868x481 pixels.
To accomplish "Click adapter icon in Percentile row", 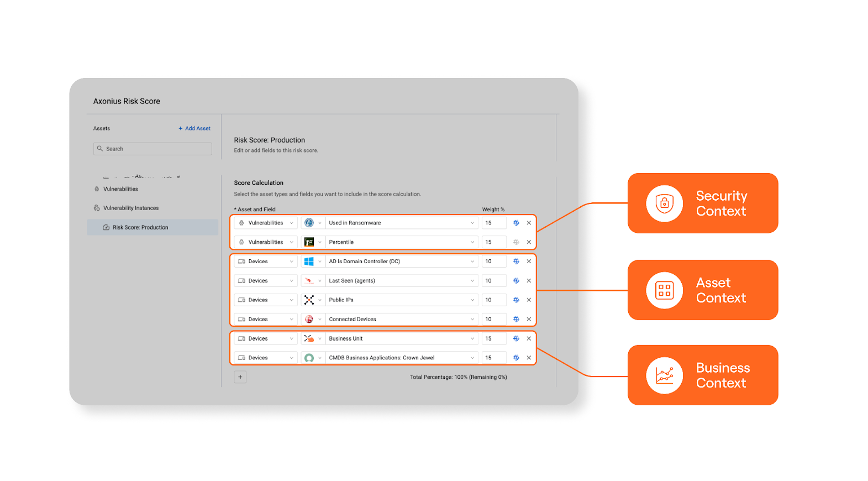I will [x=309, y=242].
